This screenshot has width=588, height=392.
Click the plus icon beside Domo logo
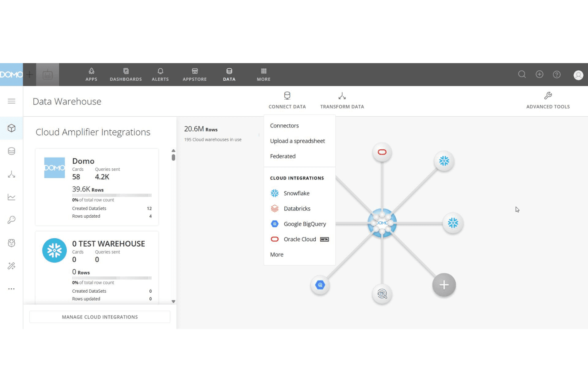click(29, 74)
